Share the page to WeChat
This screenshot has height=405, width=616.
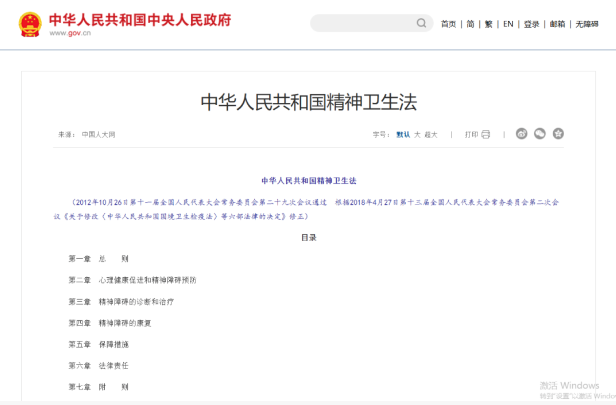click(540, 134)
